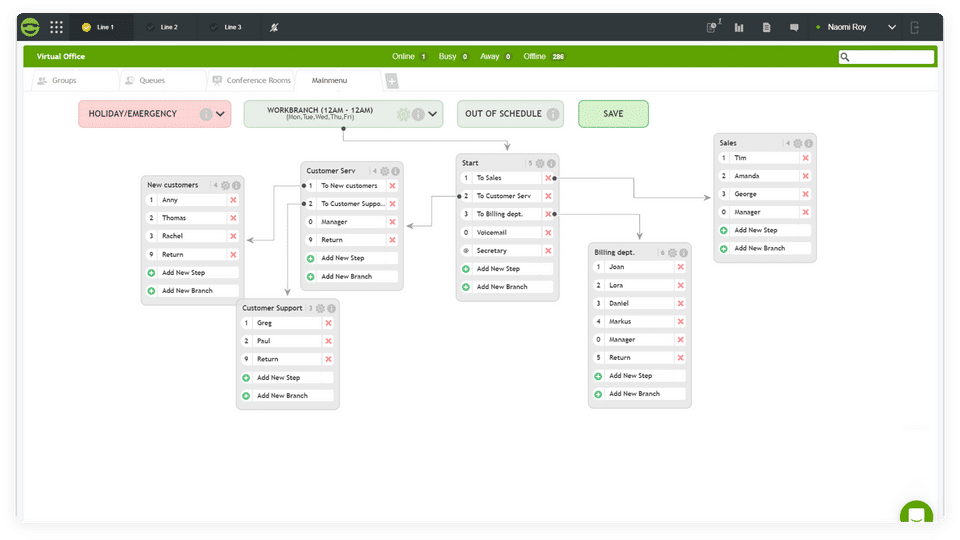Open the chat message icon in top bar
This screenshot has width=960, height=540.
click(794, 28)
